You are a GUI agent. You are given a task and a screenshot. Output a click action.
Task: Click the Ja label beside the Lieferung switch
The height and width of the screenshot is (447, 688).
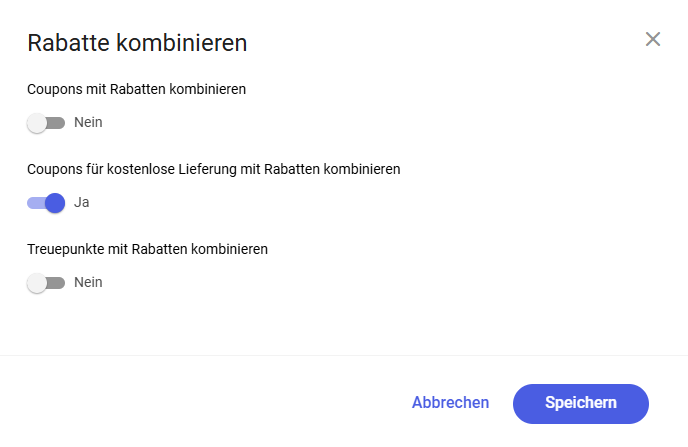click(82, 202)
